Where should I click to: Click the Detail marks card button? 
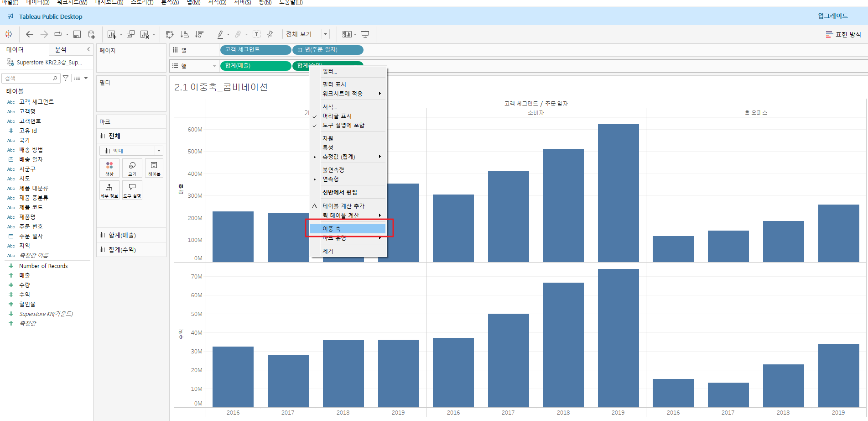tap(109, 190)
